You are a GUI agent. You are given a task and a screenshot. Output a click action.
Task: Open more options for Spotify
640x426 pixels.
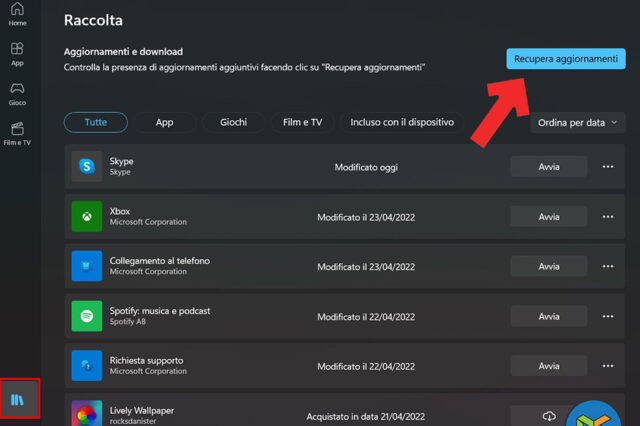[607, 316]
